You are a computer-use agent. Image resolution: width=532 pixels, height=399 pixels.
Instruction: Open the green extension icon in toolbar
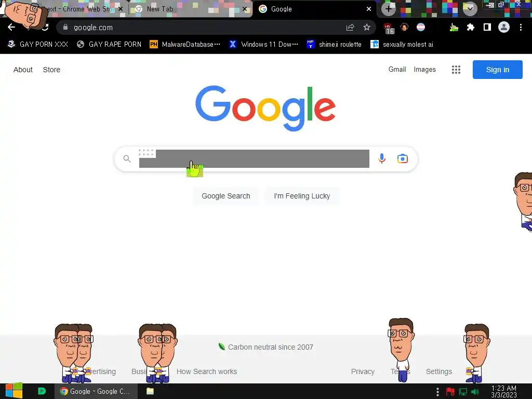454,27
